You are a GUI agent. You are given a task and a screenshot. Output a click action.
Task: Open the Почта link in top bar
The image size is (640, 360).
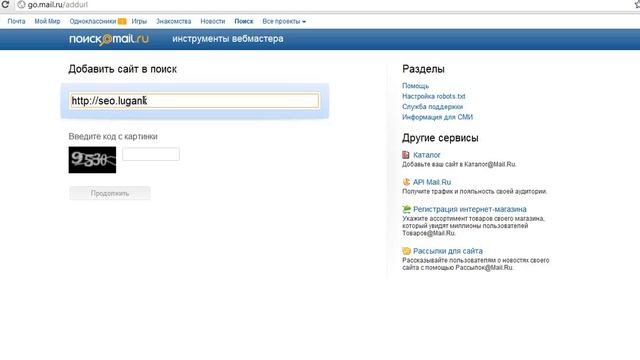click(x=16, y=21)
